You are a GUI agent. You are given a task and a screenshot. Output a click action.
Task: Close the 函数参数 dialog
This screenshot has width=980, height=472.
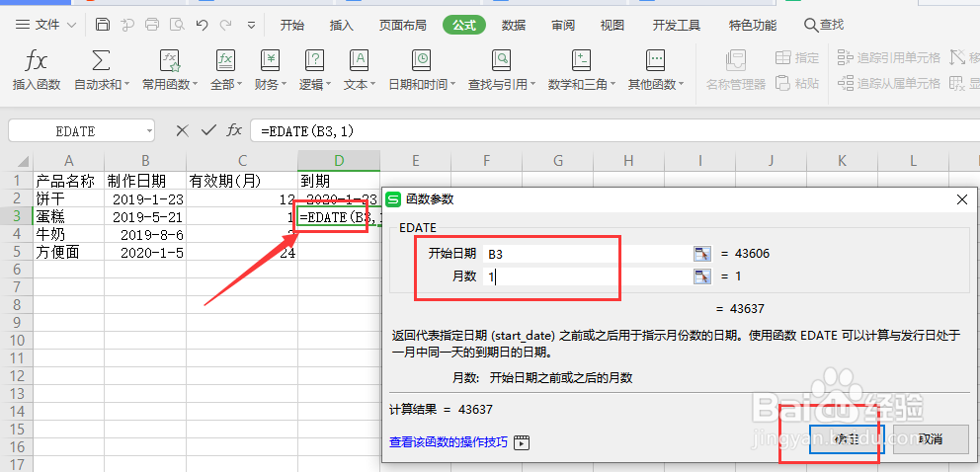pos(962,199)
